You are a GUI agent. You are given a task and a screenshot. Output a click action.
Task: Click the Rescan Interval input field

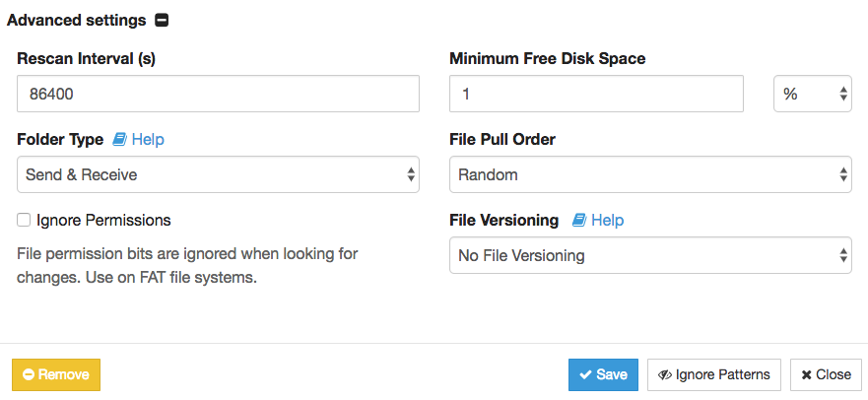tap(218, 94)
